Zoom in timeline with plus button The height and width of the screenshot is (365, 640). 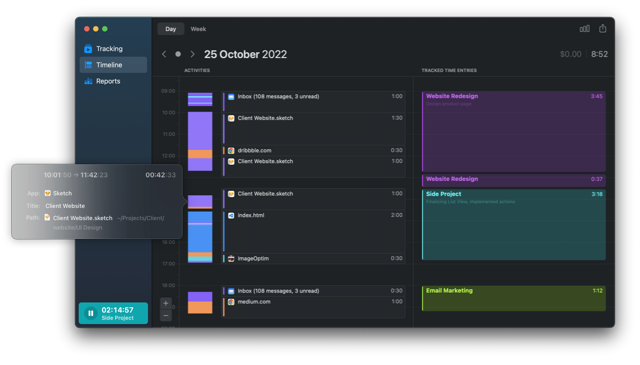click(166, 303)
